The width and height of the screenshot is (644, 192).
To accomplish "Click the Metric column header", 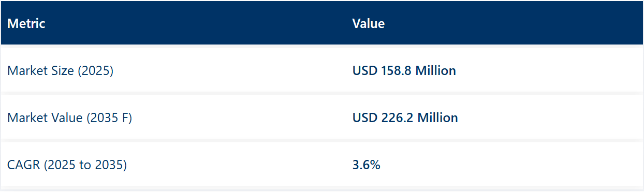I will [x=26, y=23].
